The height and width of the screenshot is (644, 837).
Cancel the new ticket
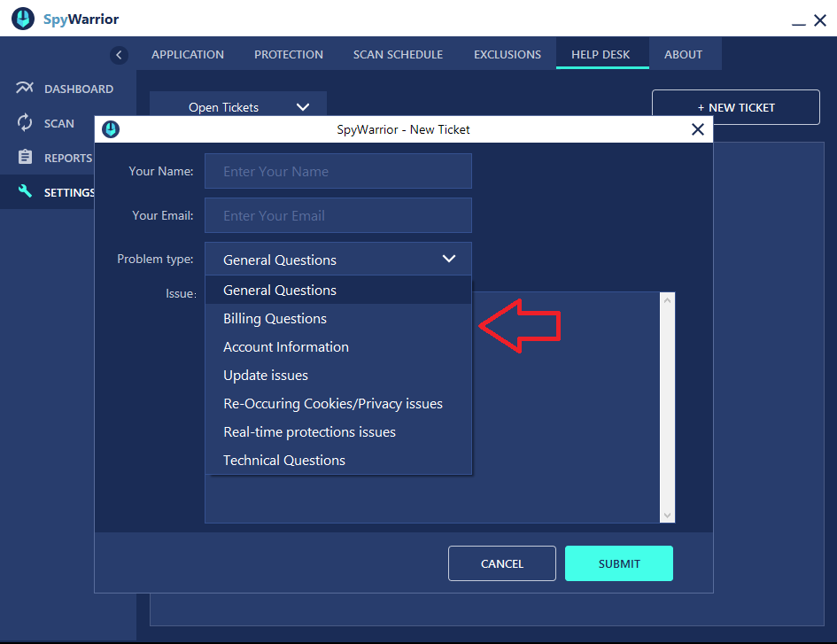pos(502,563)
